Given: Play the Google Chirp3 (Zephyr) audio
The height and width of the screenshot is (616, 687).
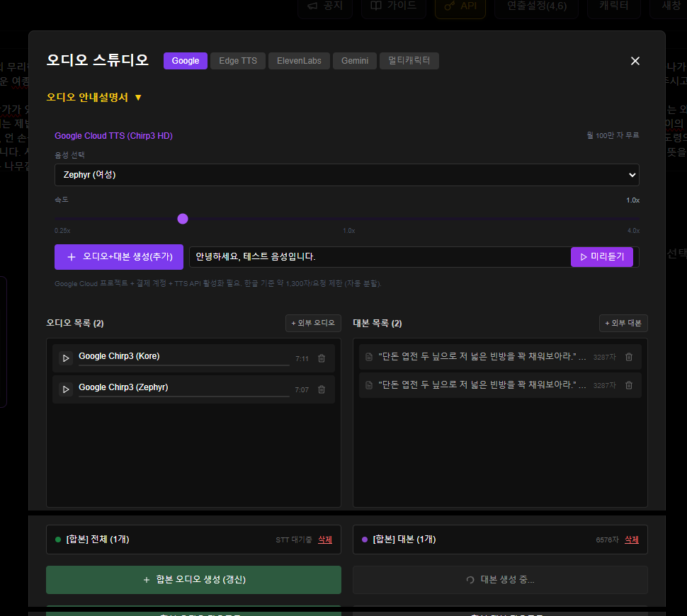Looking at the screenshot, I should click(x=66, y=389).
